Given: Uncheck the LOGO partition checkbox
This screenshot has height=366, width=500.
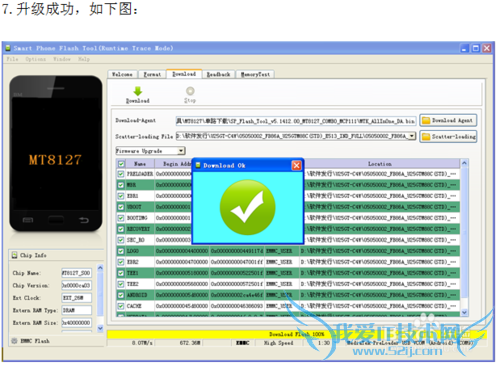Looking at the screenshot, I should (121, 251).
